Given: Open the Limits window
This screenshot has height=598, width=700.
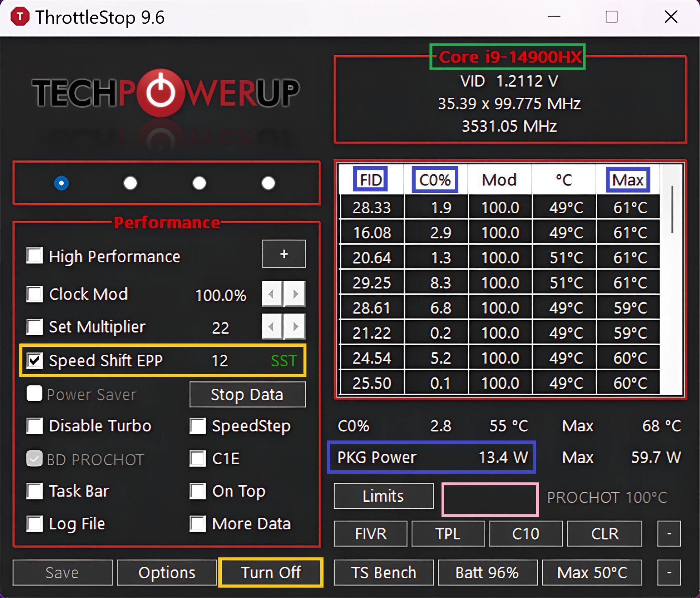Looking at the screenshot, I should click(x=383, y=496).
